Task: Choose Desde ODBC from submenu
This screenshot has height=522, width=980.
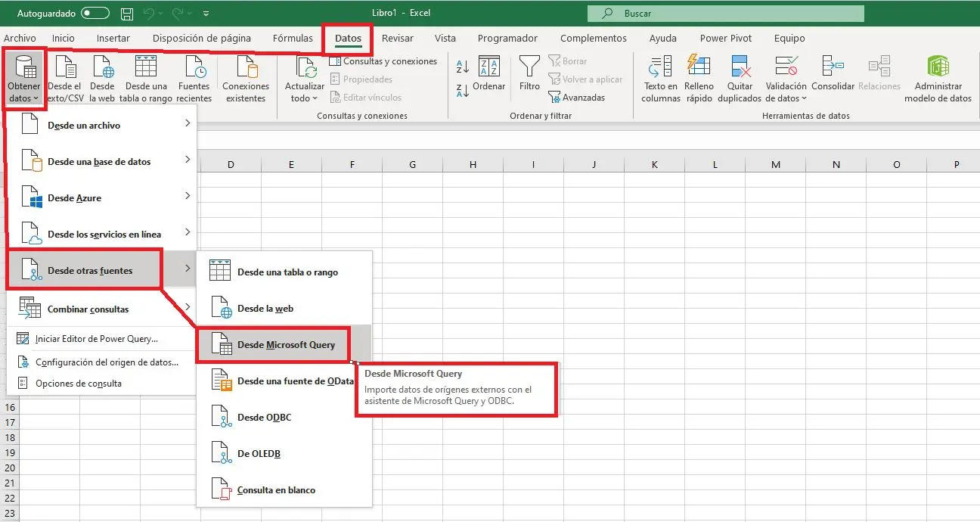Action: click(x=264, y=418)
